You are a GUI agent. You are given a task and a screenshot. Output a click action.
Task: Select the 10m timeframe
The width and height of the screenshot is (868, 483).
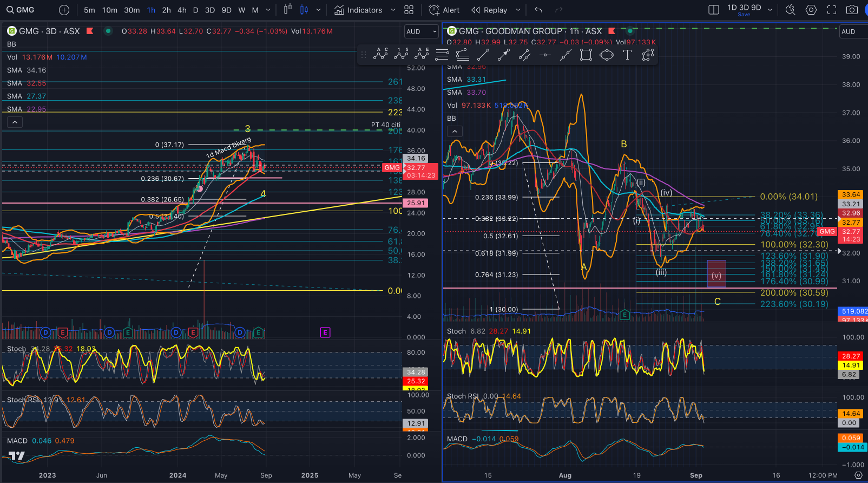(x=110, y=10)
